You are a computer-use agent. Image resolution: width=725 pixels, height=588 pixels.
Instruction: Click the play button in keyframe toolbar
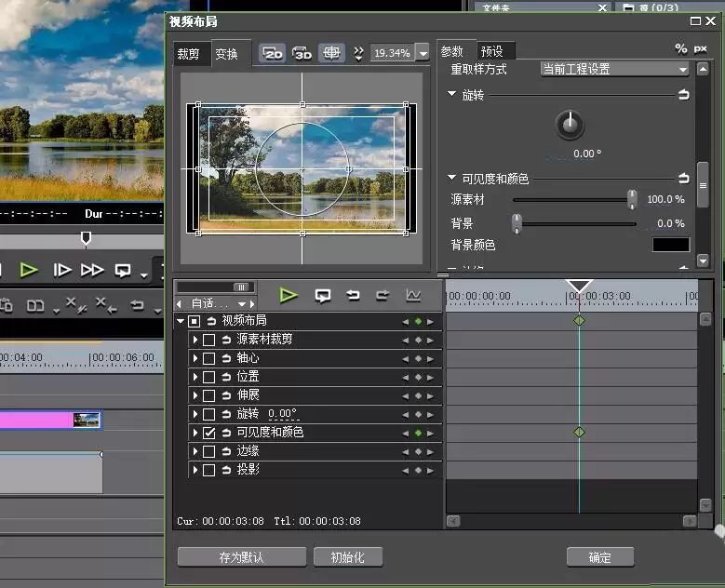pyautogui.click(x=289, y=295)
